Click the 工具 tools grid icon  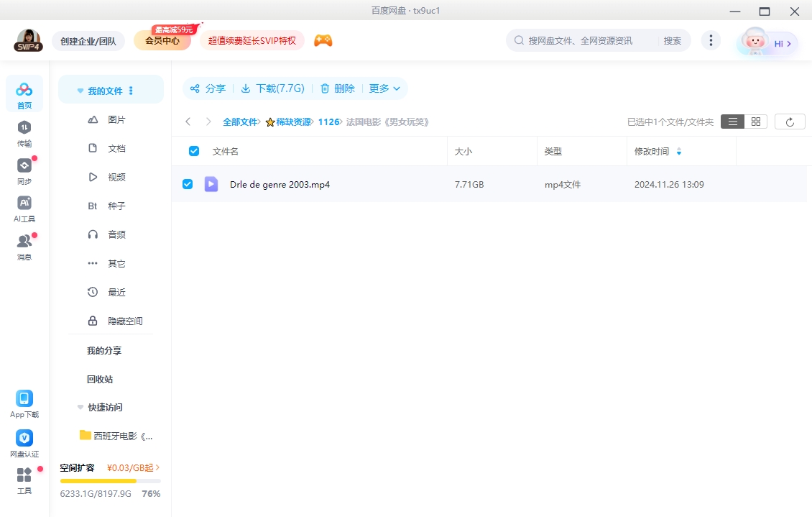[x=24, y=476]
